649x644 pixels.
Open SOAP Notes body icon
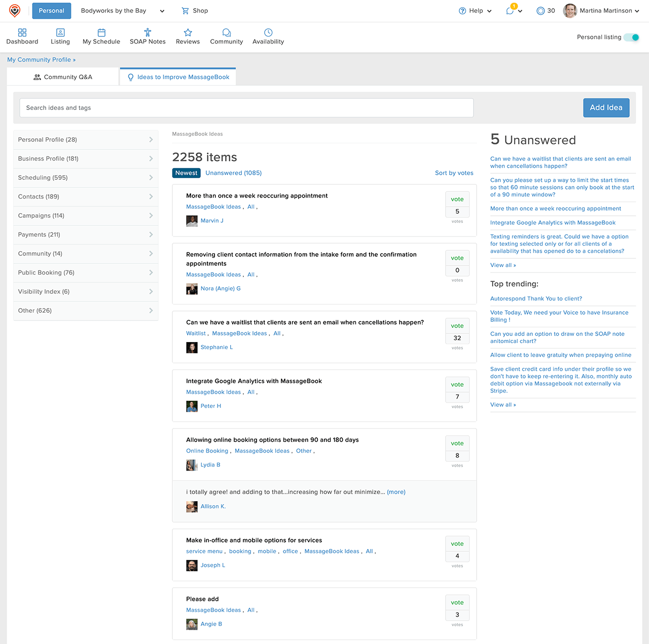(148, 32)
